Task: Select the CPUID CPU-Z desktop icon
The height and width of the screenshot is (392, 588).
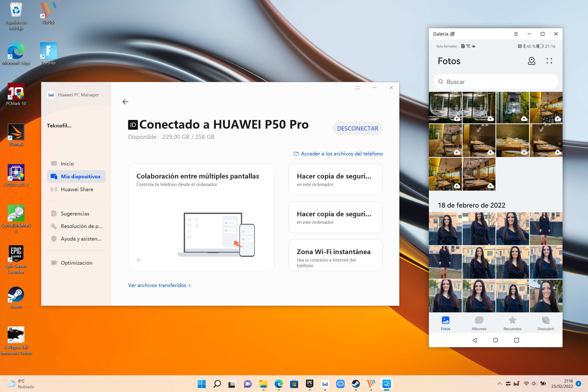Action: coord(16,176)
